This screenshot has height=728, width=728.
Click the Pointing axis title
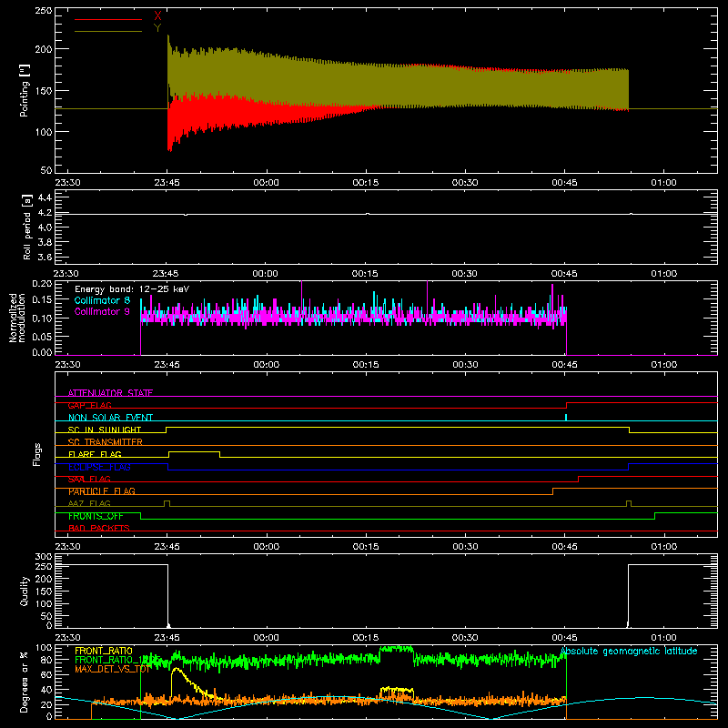[25, 90]
